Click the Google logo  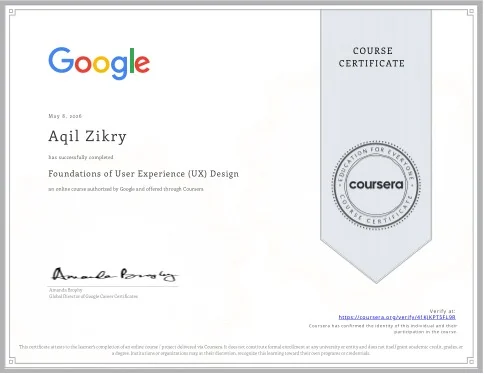(x=99, y=63)
